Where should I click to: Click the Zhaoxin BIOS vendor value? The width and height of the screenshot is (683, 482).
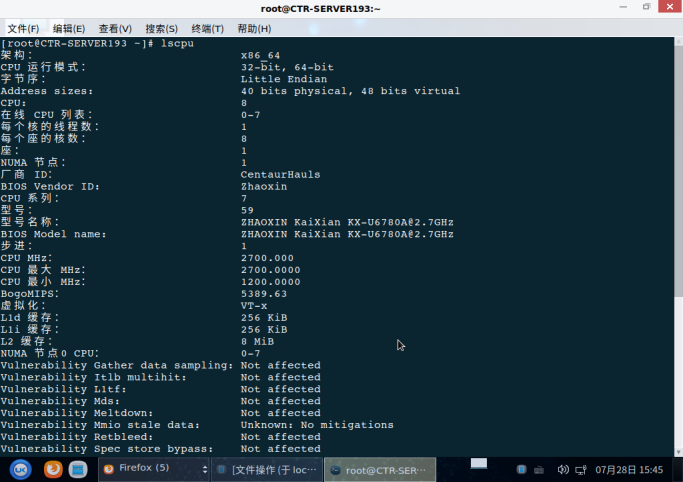[264, 186]
